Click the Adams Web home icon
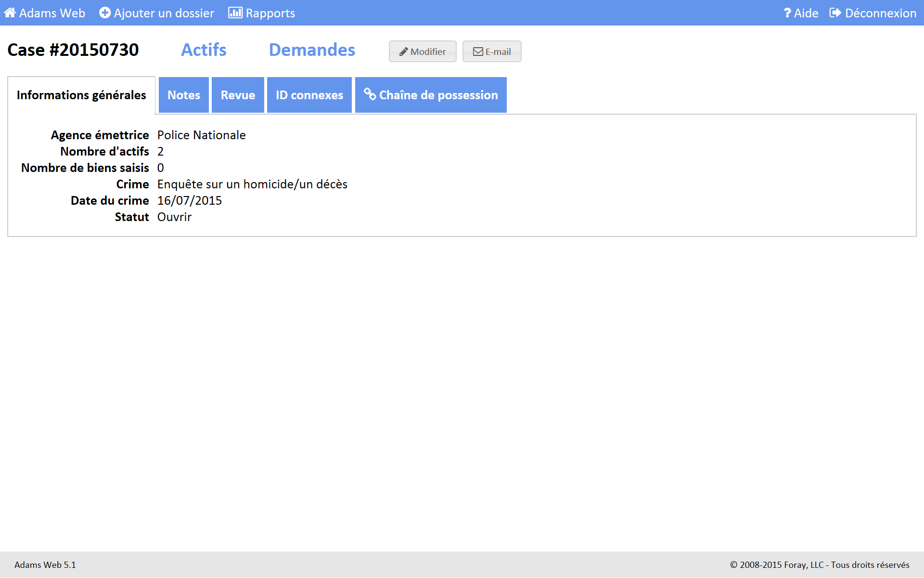 coord(10,13)
